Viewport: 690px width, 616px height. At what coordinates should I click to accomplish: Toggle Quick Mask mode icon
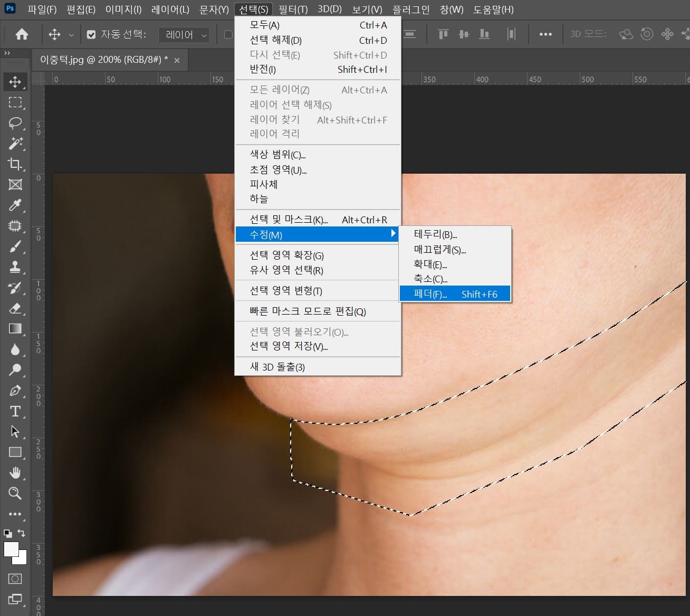click(15, 579)
